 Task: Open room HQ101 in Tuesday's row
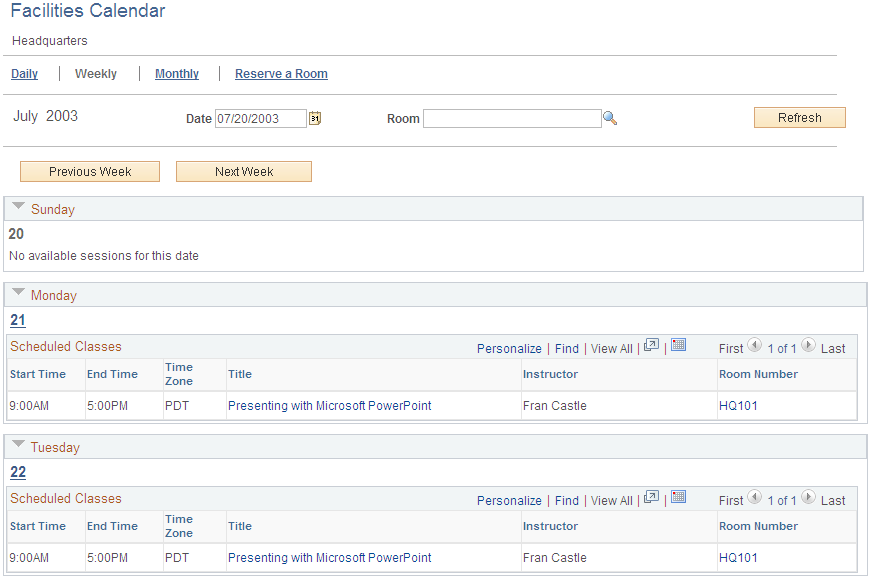coord(738,558)
